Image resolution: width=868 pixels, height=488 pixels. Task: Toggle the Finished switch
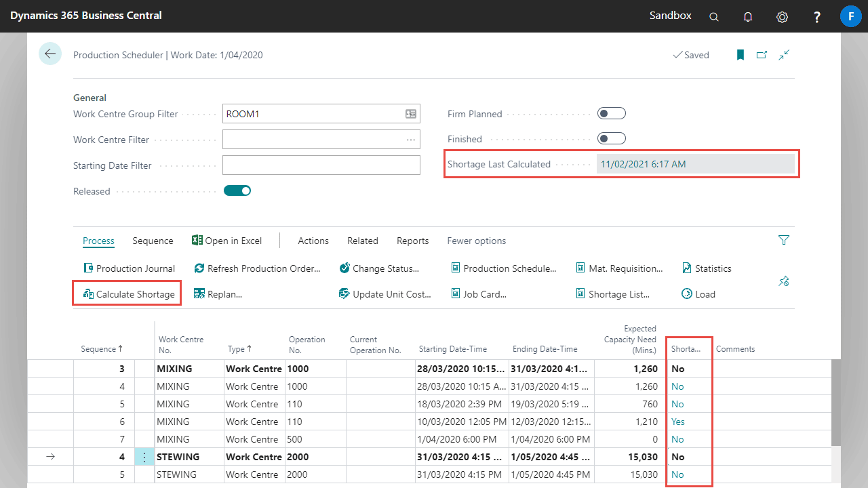(x=611, y=139)
